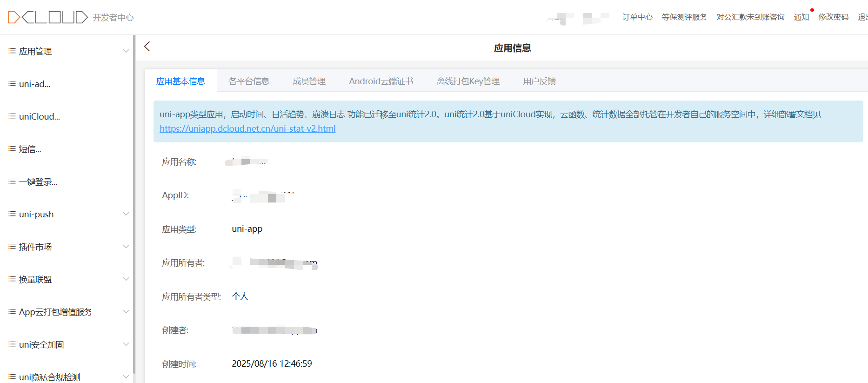Click the uni-app application type value

[x=247, y=229]
